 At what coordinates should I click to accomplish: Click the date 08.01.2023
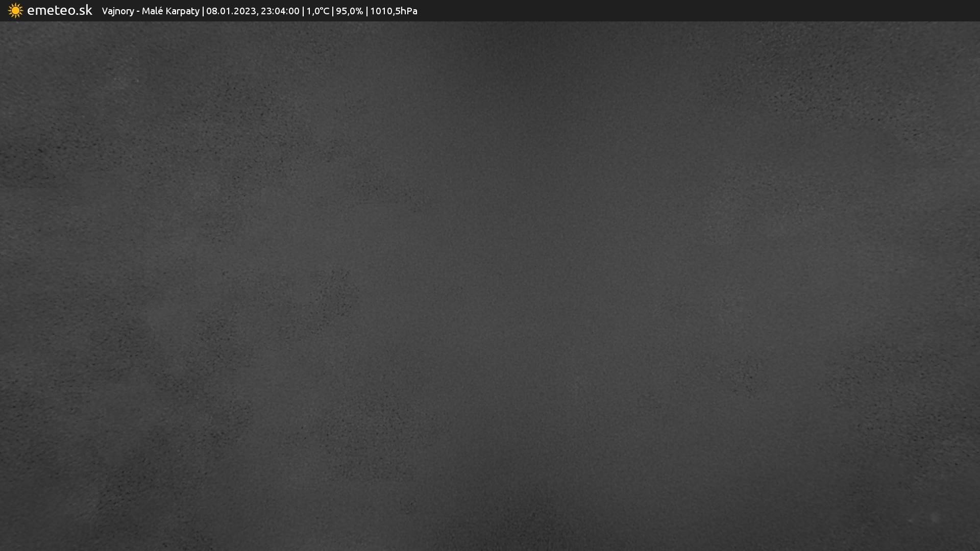[231, 11]
